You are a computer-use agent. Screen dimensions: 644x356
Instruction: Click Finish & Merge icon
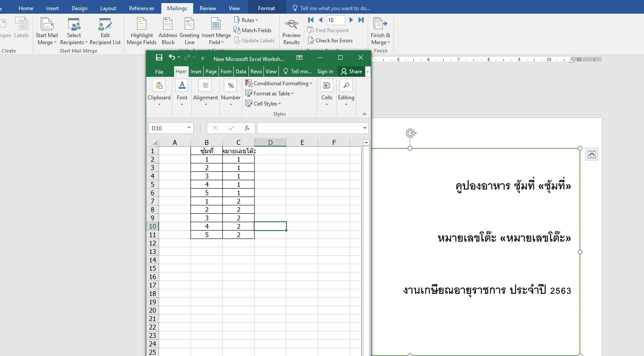(x=380, y=24)
